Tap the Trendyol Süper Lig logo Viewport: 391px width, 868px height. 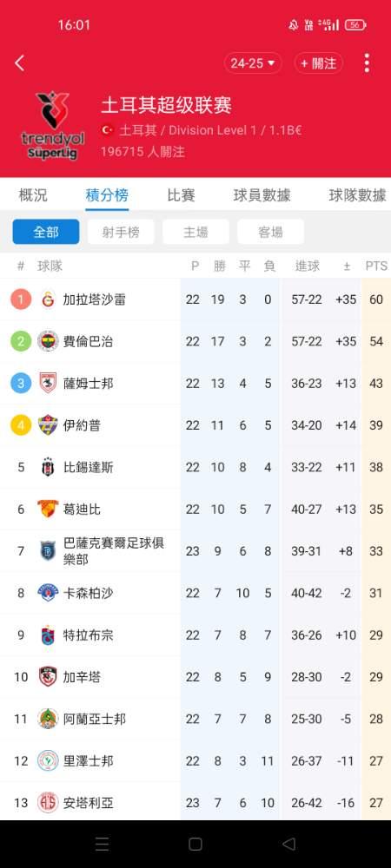pos(53,126)
